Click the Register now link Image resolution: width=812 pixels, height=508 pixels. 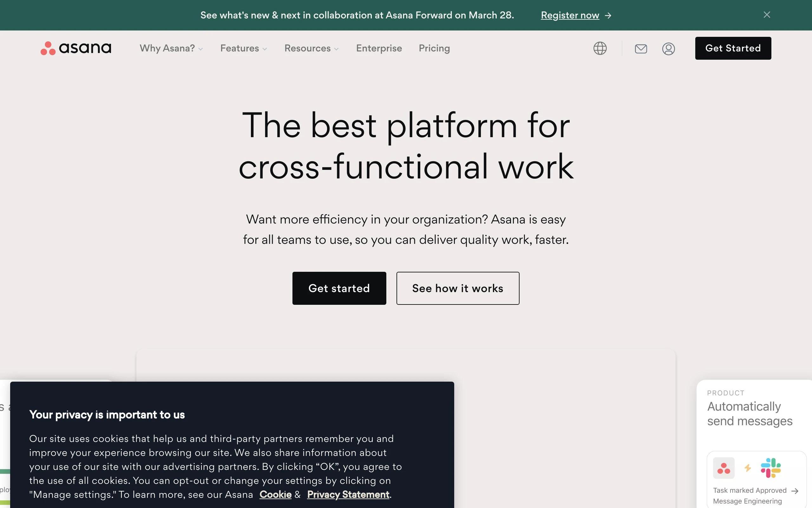pos(570,16)
